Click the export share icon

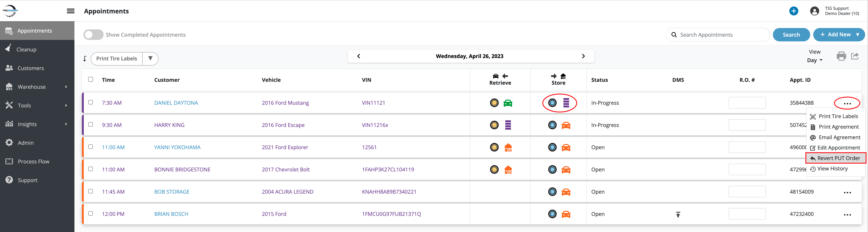pyautogui.click(x=855, y=56)
